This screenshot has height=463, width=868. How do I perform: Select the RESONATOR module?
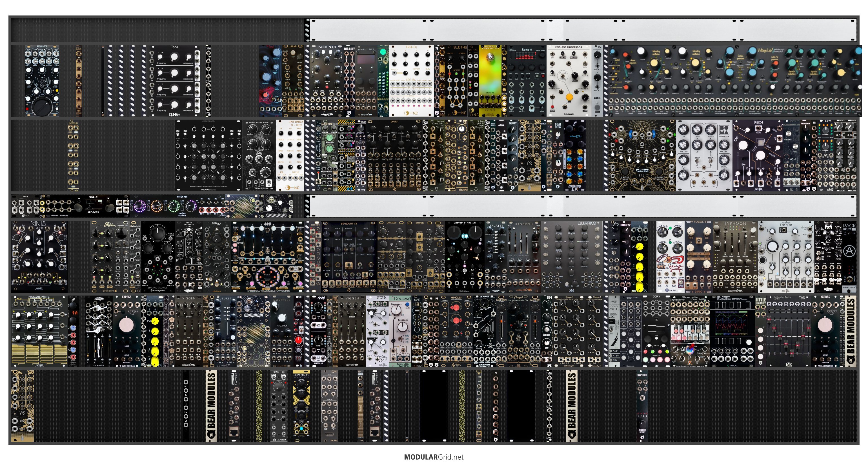click(x=42, y=81)
